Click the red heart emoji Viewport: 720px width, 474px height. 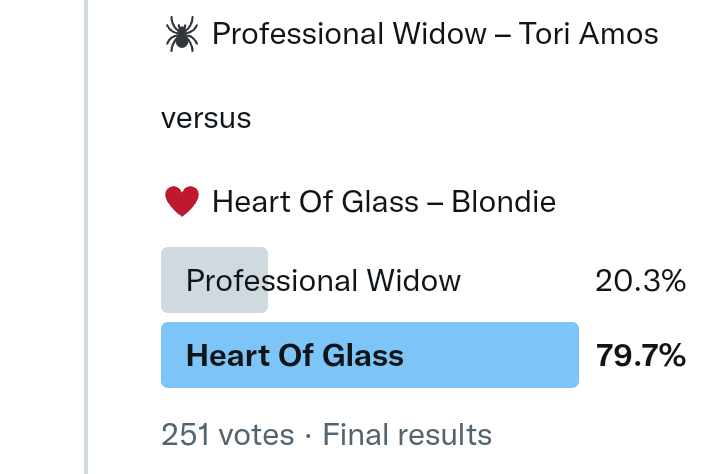pyautogui.click(x=181, y=203)
